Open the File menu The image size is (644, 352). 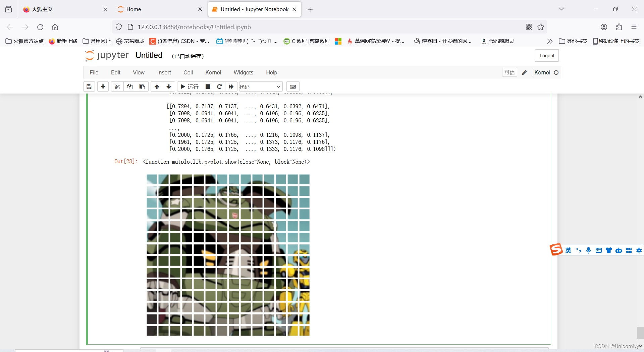click(94, 72)
